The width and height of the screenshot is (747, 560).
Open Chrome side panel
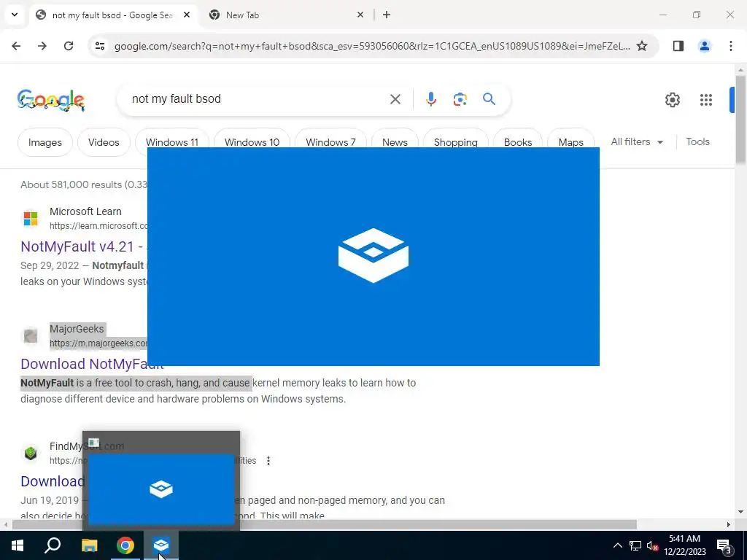click(678, 46)
